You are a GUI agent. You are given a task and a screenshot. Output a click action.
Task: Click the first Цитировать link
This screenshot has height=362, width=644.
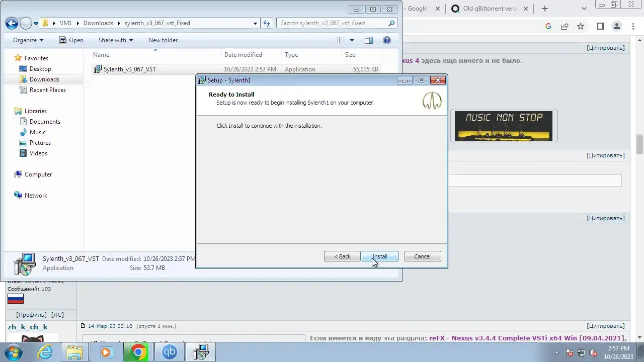[x=606, y=48]
